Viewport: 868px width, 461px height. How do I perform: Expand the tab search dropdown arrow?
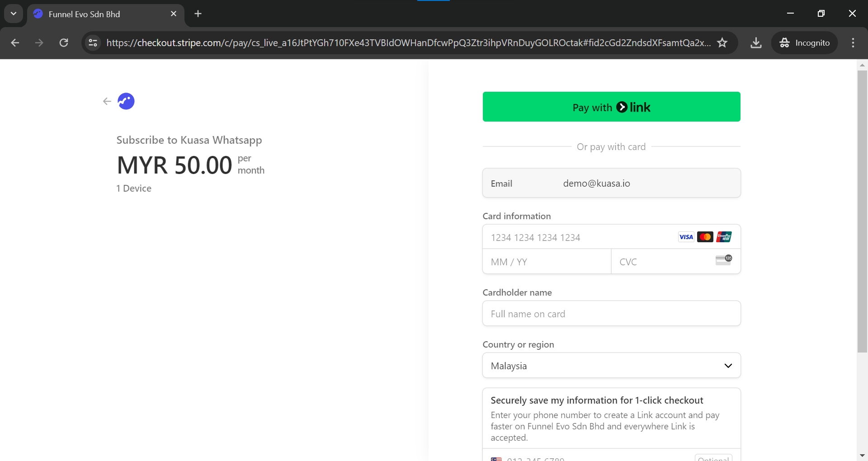pos(14,14)
